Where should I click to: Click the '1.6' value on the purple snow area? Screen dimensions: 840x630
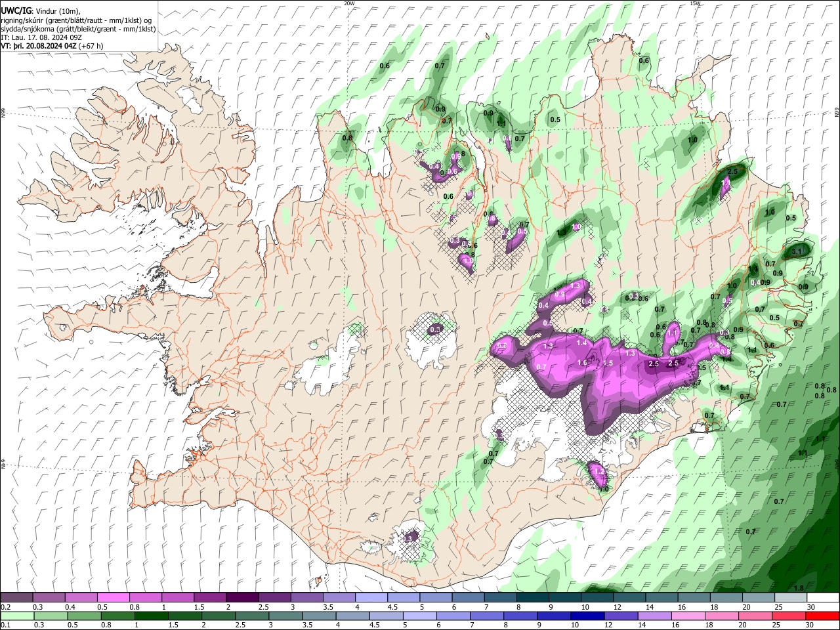pyautogui.click(x=582, y=363)
